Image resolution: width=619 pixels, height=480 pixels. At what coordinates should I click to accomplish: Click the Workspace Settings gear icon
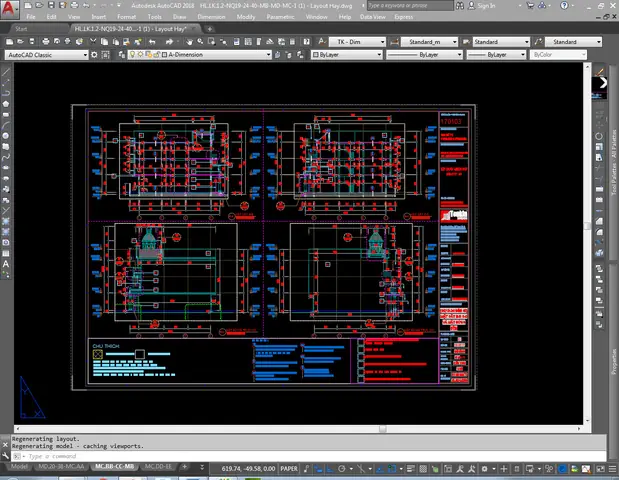pos(94,55)
